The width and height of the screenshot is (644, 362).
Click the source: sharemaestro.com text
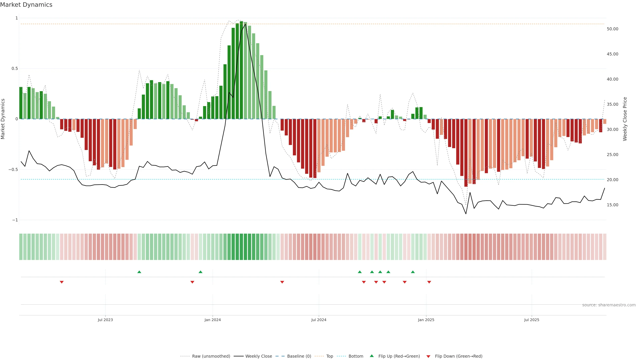(x=609, y=305)
